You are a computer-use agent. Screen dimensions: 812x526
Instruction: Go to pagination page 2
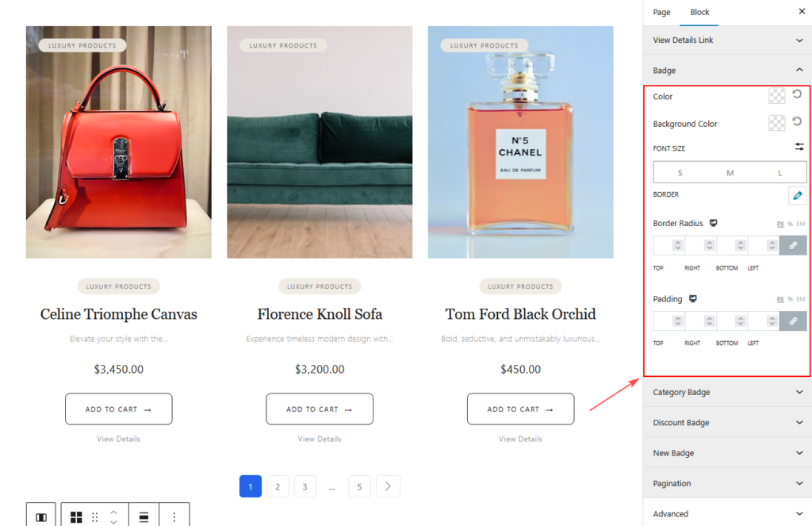click(278, 486)
